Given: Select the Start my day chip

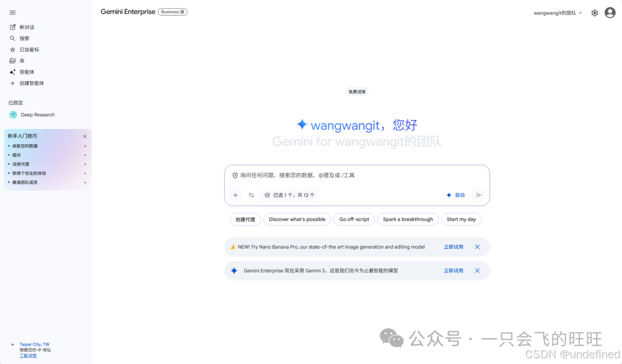Looking at the screenshot, I should 461,219.
